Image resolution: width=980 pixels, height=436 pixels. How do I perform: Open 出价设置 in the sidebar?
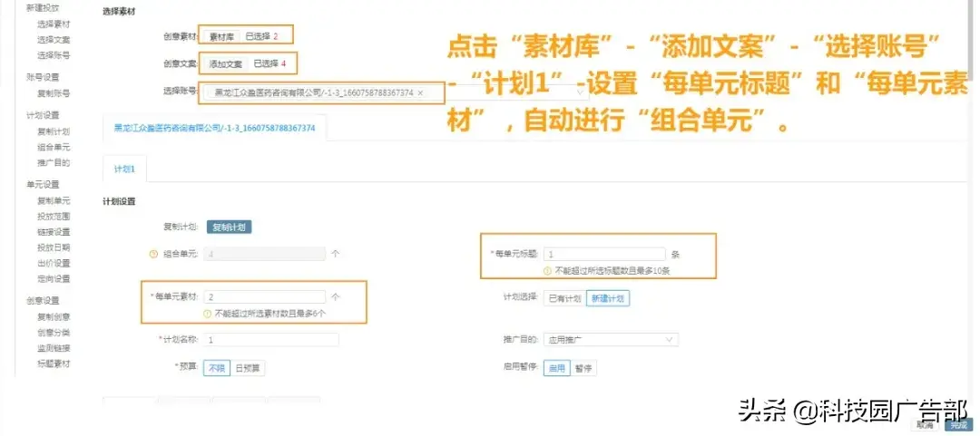54,263
